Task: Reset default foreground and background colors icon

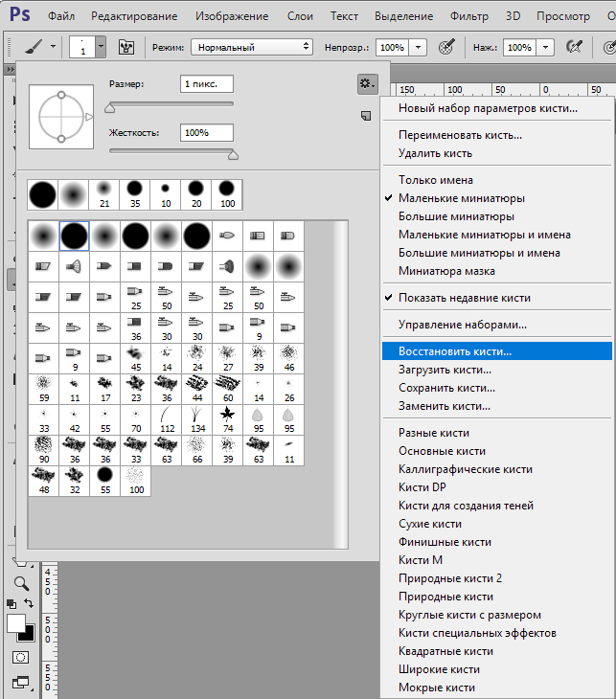Action: point(11,604)
